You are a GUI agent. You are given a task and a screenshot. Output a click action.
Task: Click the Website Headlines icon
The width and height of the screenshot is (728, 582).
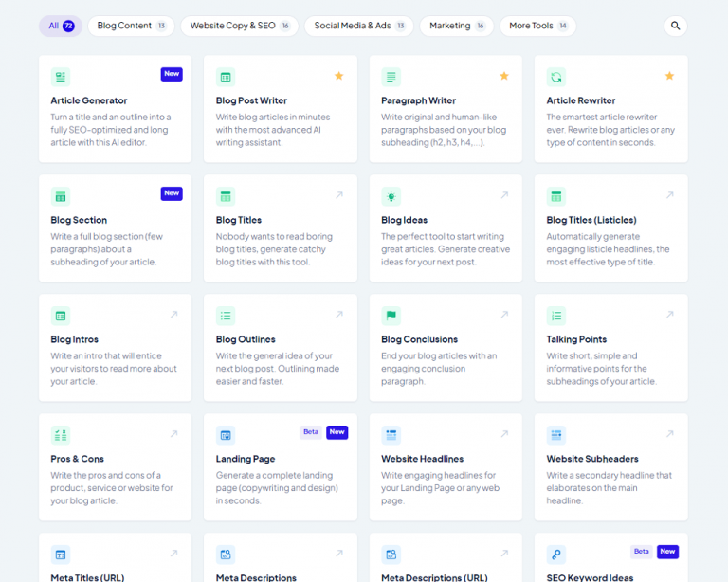[x=391, y=435]
